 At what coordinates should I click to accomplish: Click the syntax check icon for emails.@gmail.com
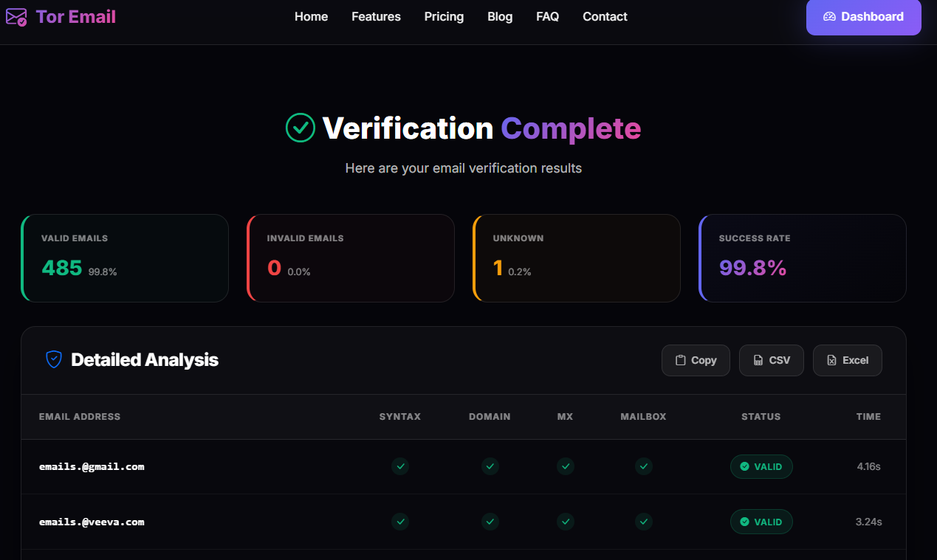coord(400,466)
